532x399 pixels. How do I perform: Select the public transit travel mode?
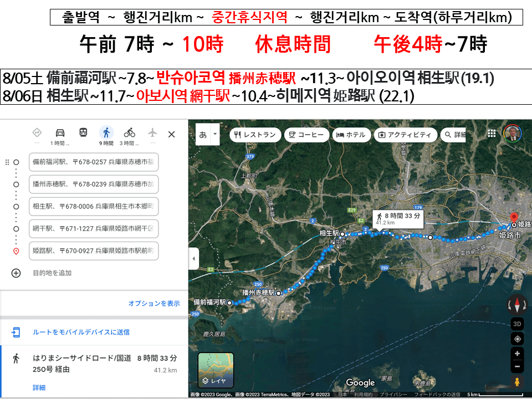click(83, 133)
